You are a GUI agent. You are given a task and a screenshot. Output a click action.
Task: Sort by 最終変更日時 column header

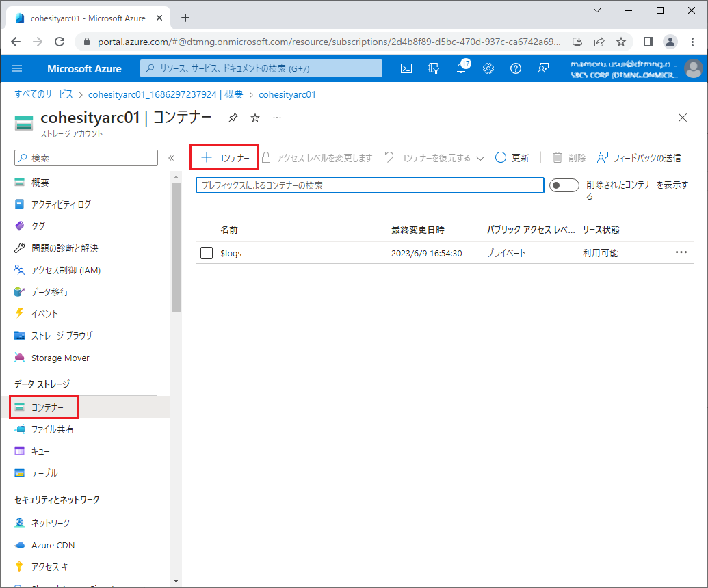(x=418, y=230)
